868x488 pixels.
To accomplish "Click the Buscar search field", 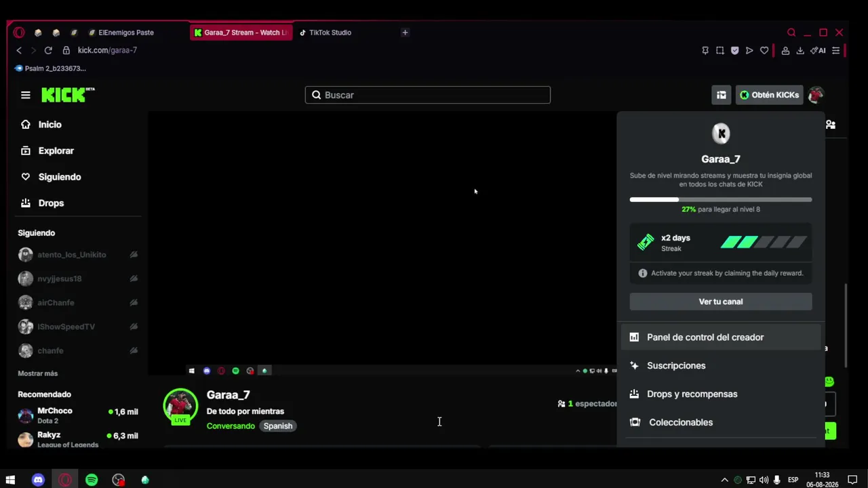I will [x=427, y=95].
